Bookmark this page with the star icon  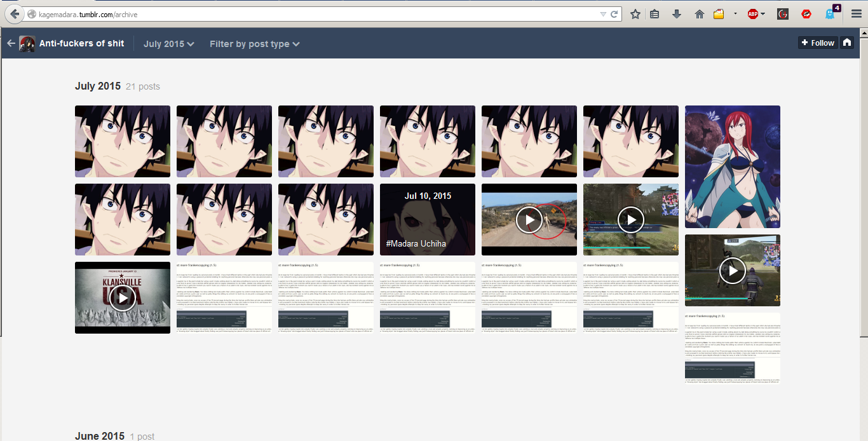point(635,14)
